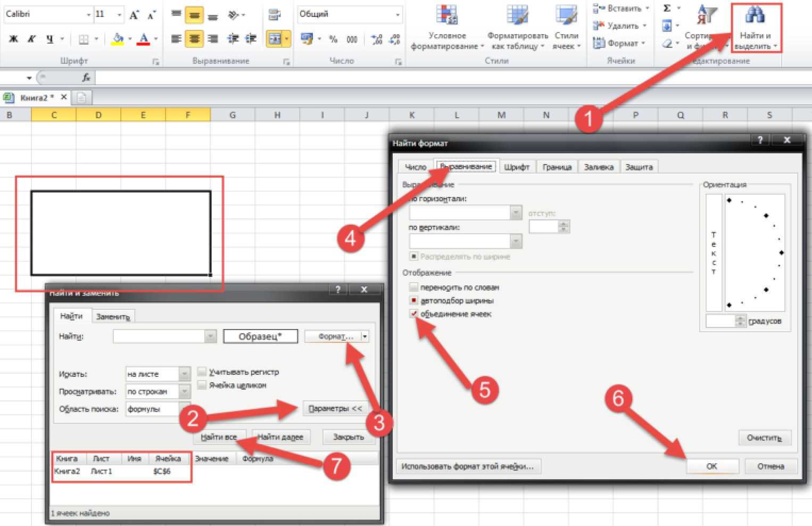The height and width of the screenshot is (526, 812).
Task: Click the Decrease Decimal icon
Action: [395, 39]
